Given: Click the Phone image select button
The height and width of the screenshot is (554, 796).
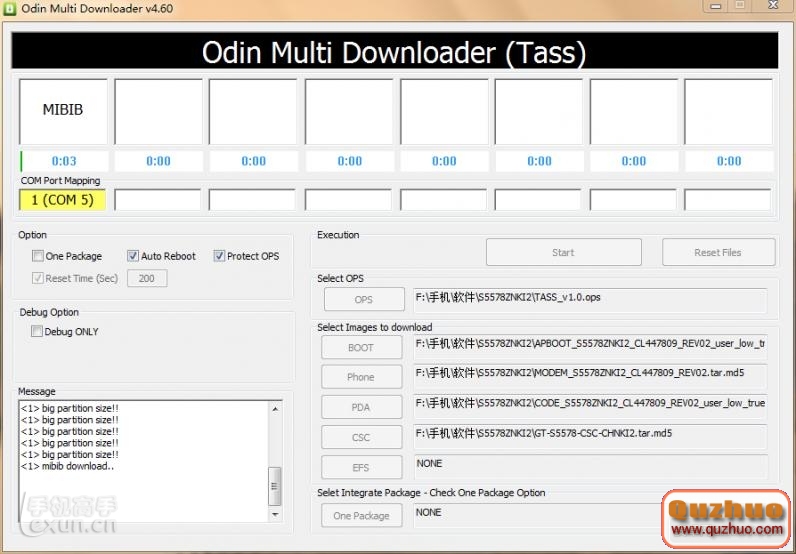Looking at the screenshot, I should click(x=361, y=377).
